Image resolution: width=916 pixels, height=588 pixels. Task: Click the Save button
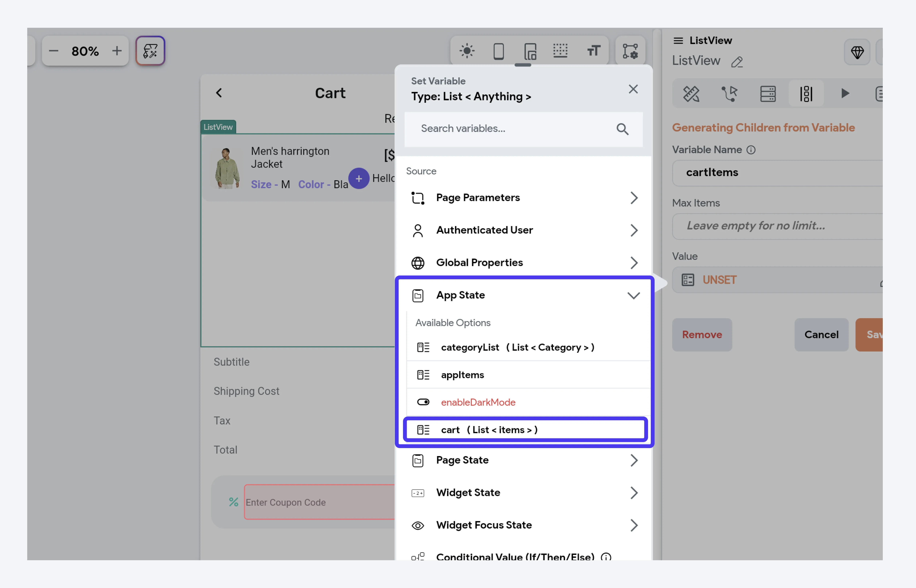869,334
